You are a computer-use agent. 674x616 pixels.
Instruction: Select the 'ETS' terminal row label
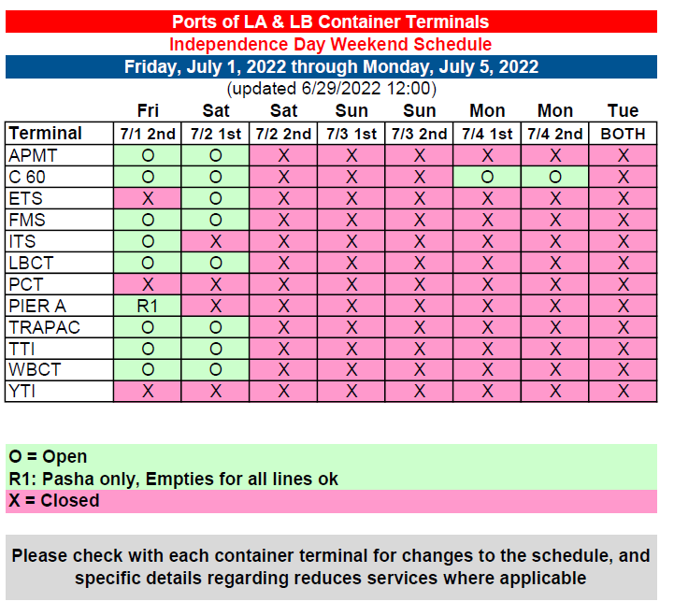click(x=59, y=198)
